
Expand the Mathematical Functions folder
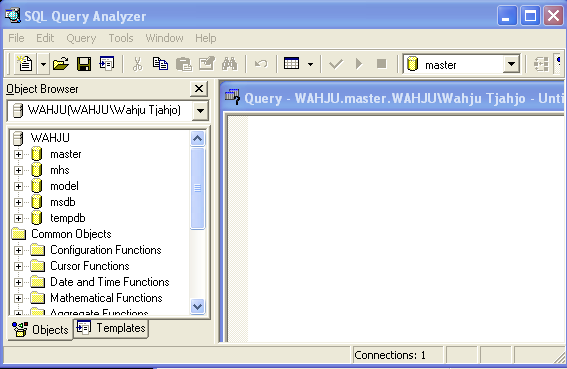18,298
